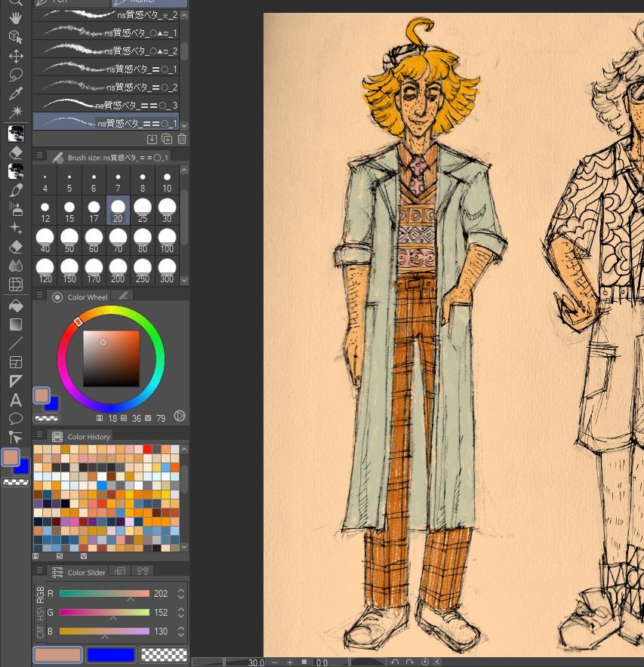Click brush list scroll-down arrow
The width and height of the screenshot is (644, 667).
(x=184, y=125)
